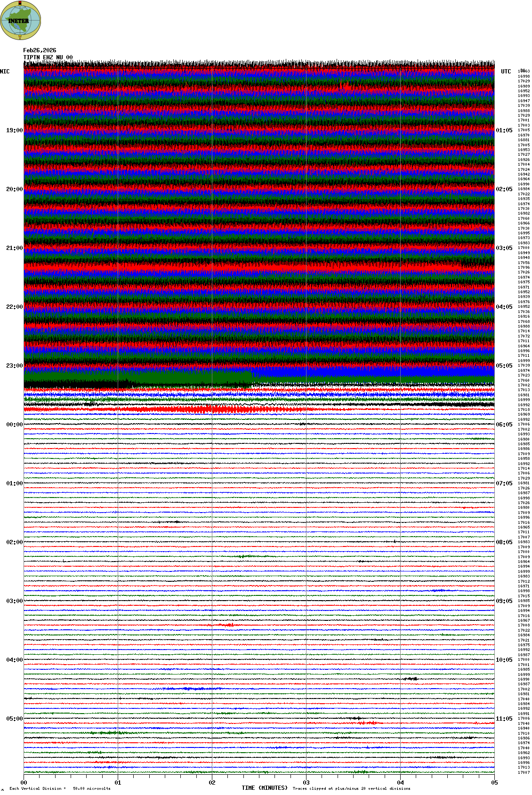532x795 pixels.
Task: Click the large red seismic event burst
Action: click(221, 409)
